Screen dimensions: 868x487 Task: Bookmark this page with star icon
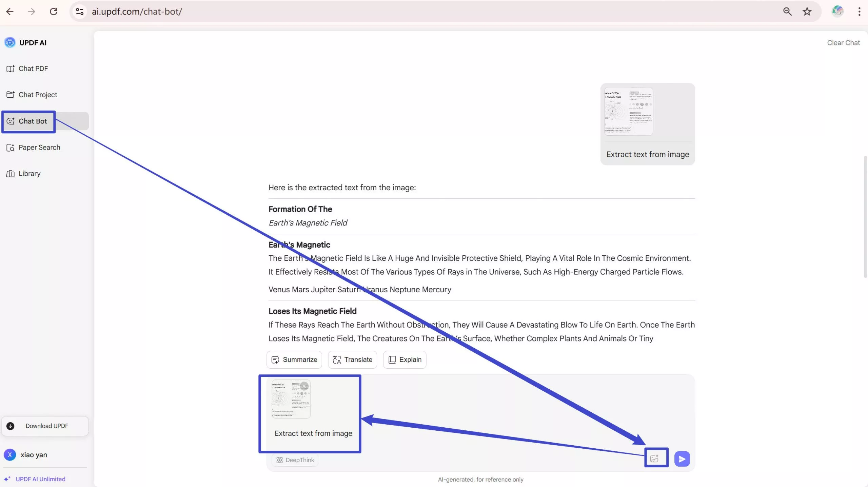(807, 12)
